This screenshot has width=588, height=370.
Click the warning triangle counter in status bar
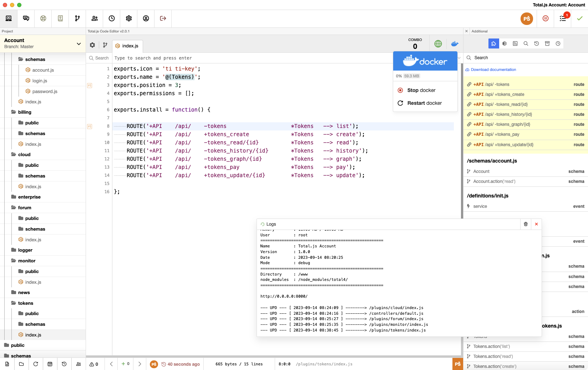94,364
